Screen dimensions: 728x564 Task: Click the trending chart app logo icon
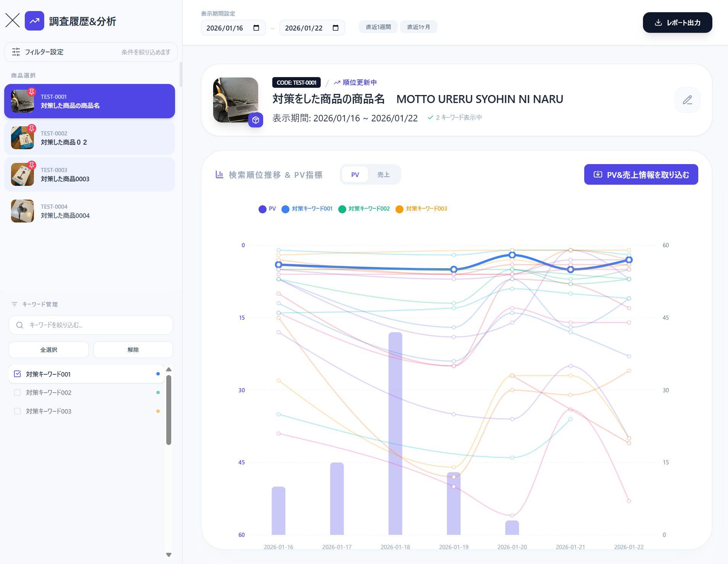pos(34,21)
